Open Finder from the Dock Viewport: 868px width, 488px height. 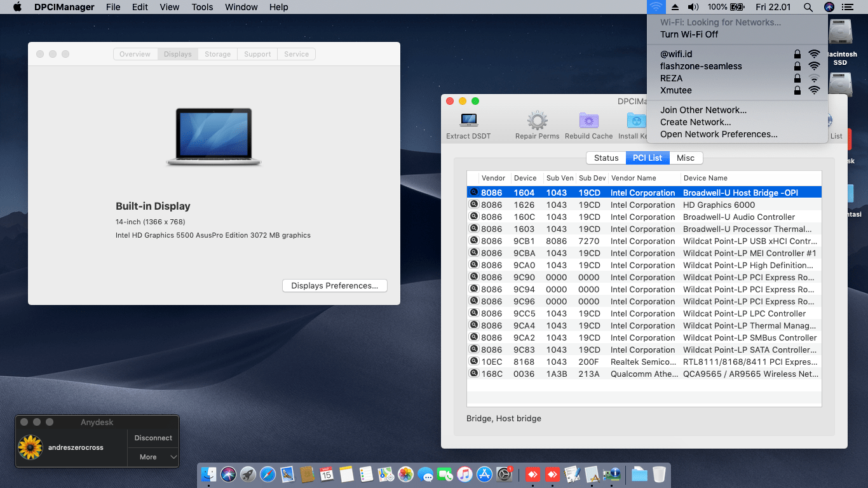(x=208, y=474)
